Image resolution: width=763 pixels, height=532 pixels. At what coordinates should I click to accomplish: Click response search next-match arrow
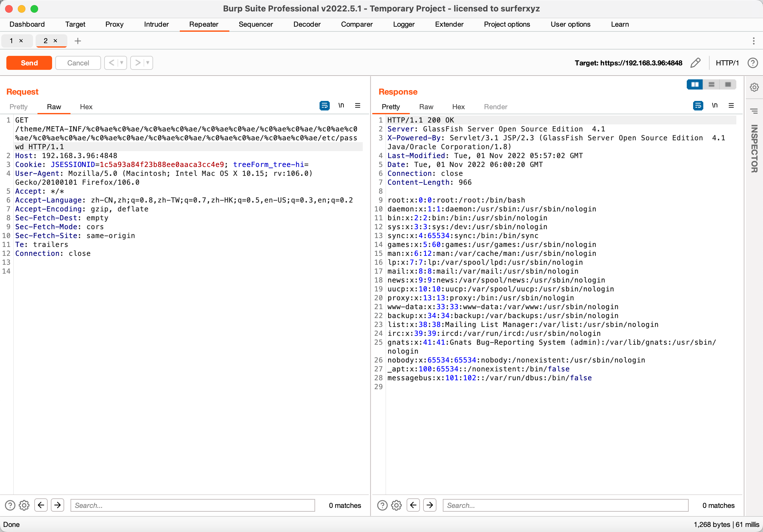pyautogui.click(x=430, y=505)
